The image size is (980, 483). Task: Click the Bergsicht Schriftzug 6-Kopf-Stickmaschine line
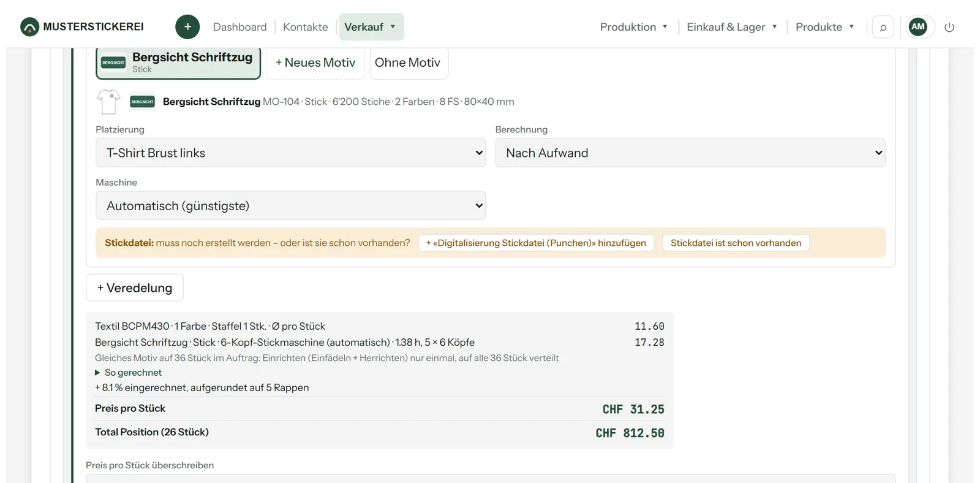coord(285,342)
